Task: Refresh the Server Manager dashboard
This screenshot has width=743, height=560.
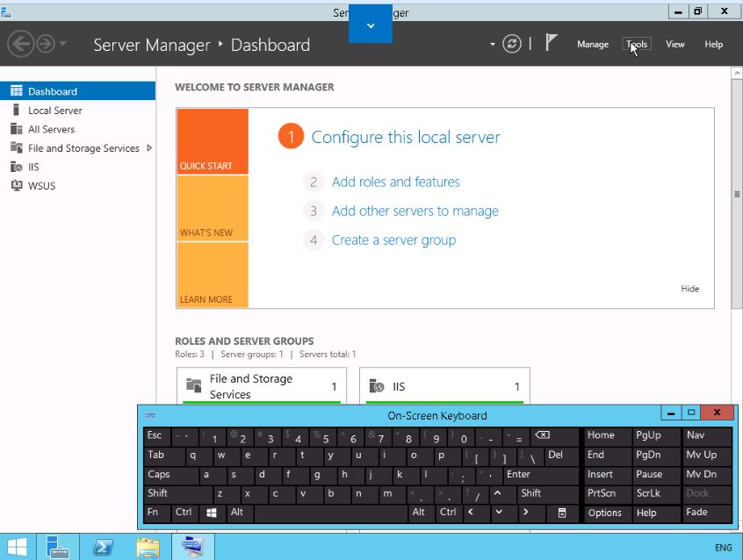Action: tap(512, 44)
